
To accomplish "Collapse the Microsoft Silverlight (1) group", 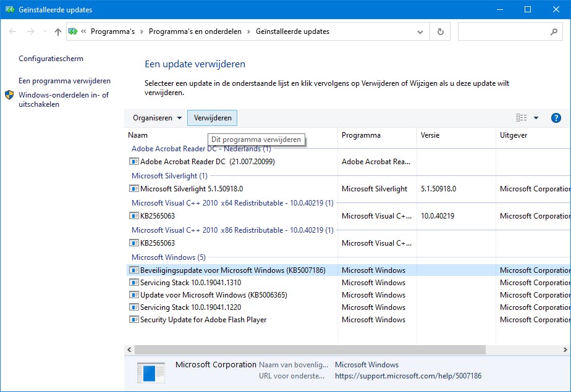I will (169, 176).
